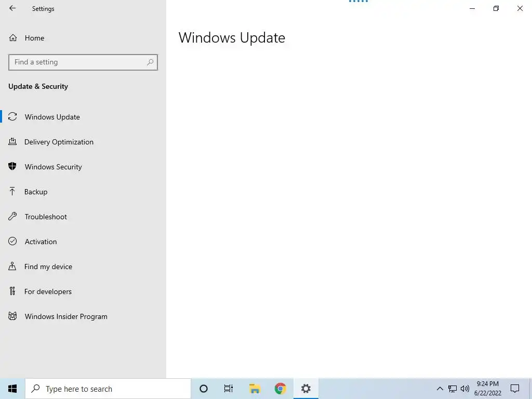Click the Windows Update refresh-arrows icon
Screen dimensions: 532x399
(12, 116)
